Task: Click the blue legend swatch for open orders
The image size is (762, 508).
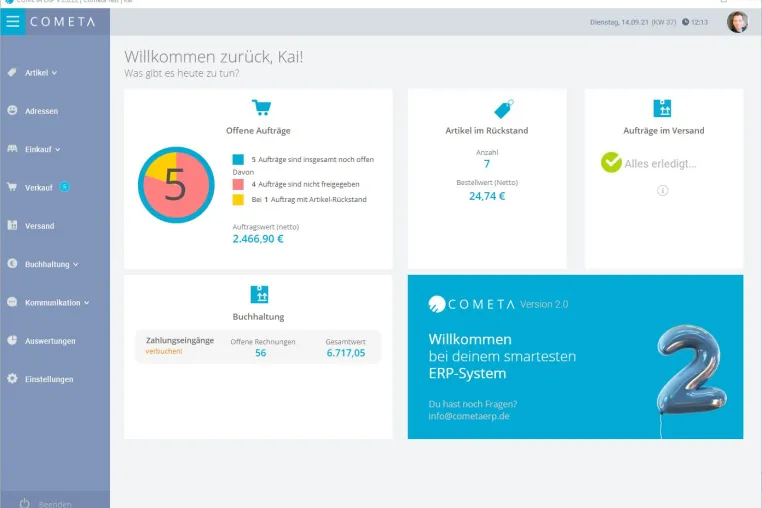Action: pyautogui.click(x=238, y=159)
